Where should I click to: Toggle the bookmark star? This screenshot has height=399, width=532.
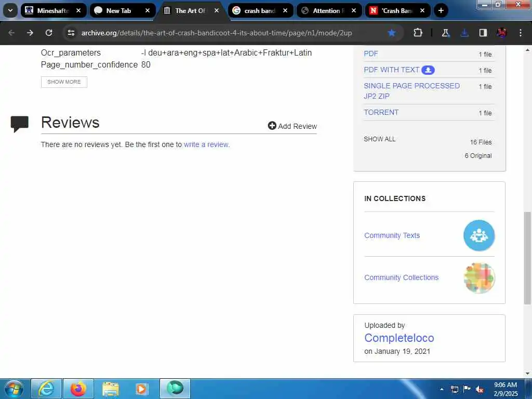pyautogui.click(x=392, y=33)
